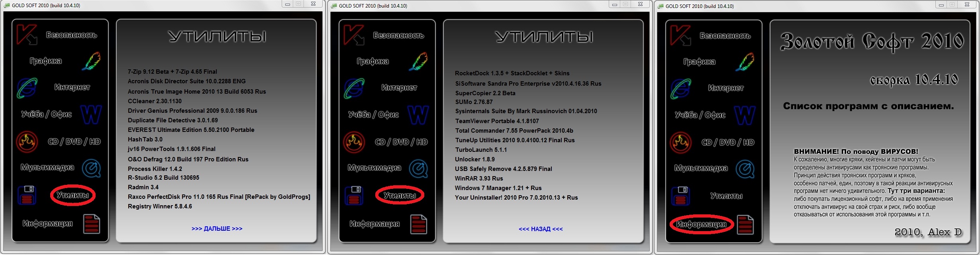This screenshot has width=980, height=255.
Task: Select Мультимедиа label in the RocketDock list window
Action: [x=374, y=168]
